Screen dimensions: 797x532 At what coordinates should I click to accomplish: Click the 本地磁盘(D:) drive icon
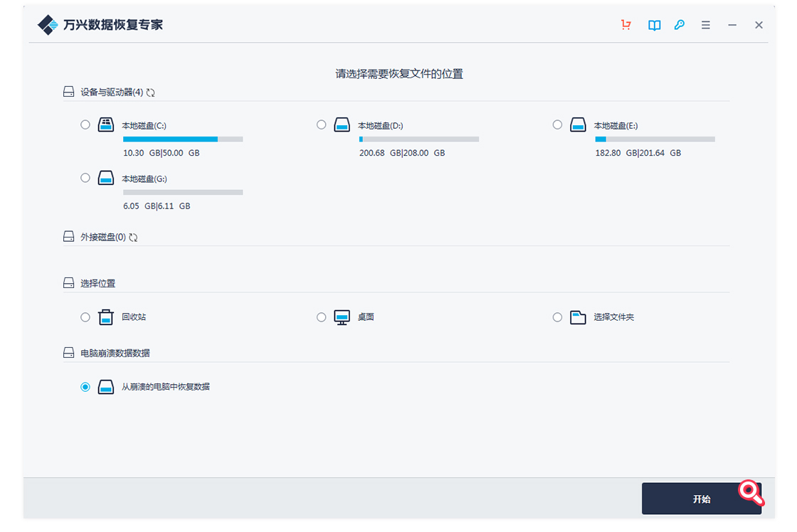342,125
